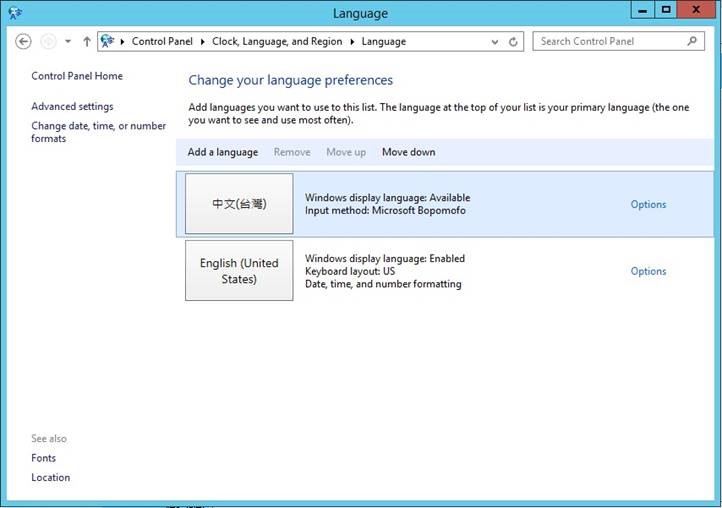Open Change date, time, or number formats
This screenshot has height=508, width=722.
99,132
